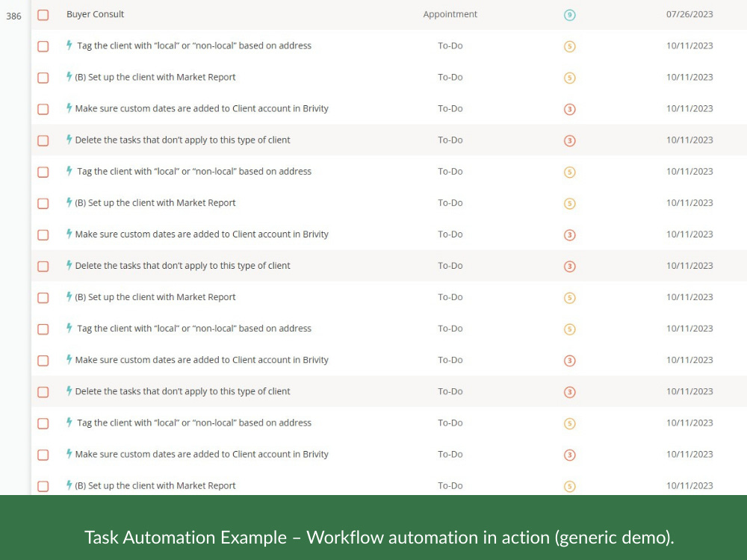Open last "Make sure custom dates are added" title
This screenshot has height=560, width=747.
pyautogui.click(x=202, y=454)
